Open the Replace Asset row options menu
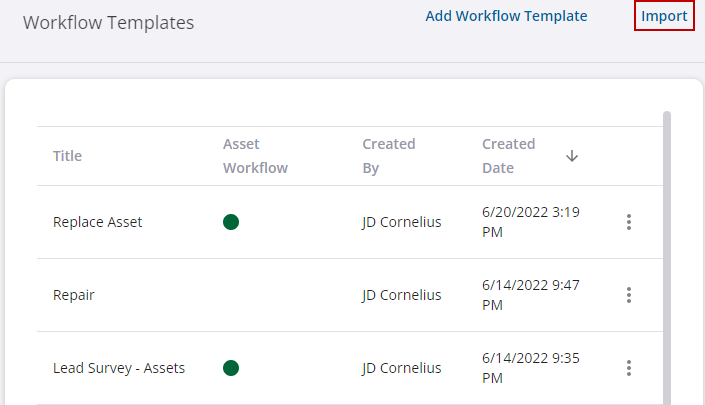 [x=629, y=222]
